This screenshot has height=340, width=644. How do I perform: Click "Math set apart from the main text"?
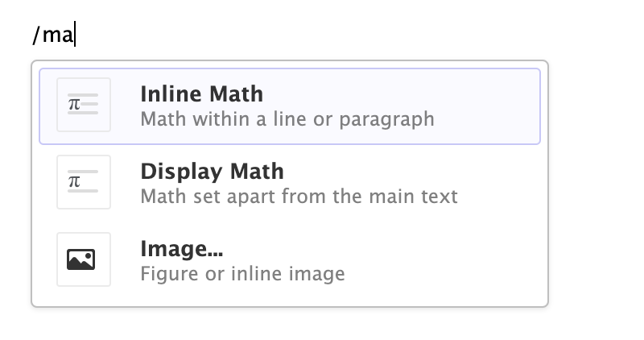click(299, 196)
